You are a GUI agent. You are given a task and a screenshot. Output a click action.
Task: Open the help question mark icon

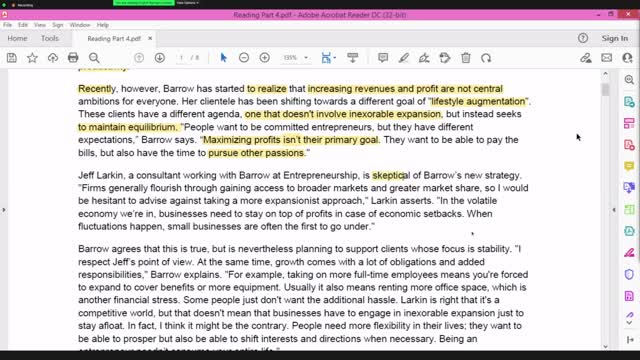click(x=583, y=38)
